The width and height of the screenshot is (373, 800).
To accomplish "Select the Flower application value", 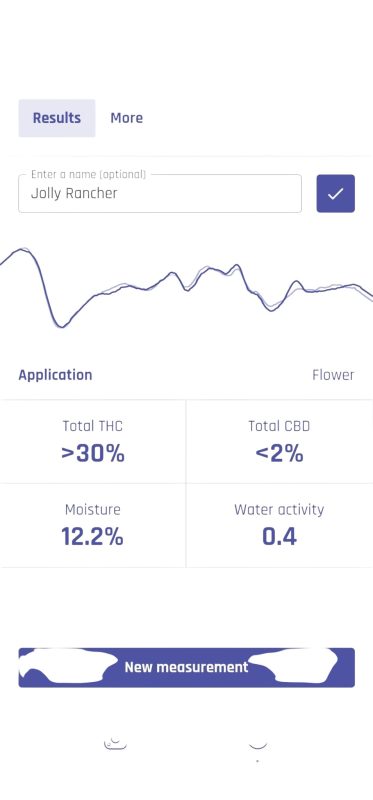I will tap(333, 375).
